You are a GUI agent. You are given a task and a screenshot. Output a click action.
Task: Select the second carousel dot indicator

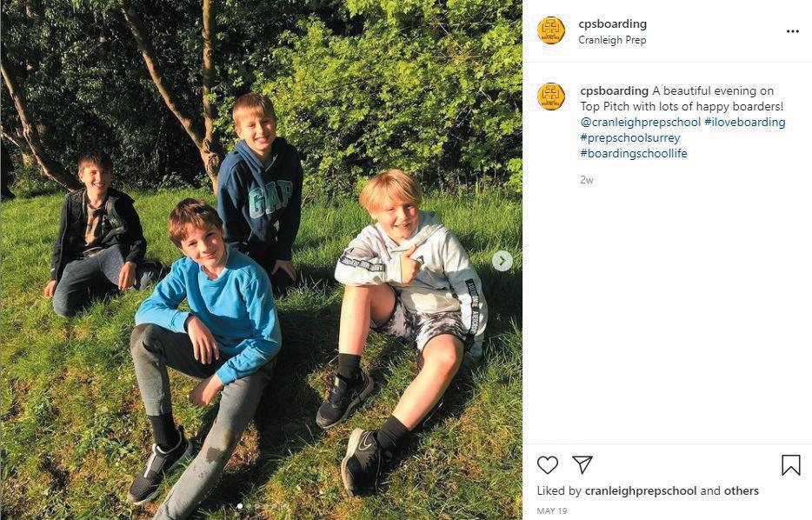click(x=249, y=506)
